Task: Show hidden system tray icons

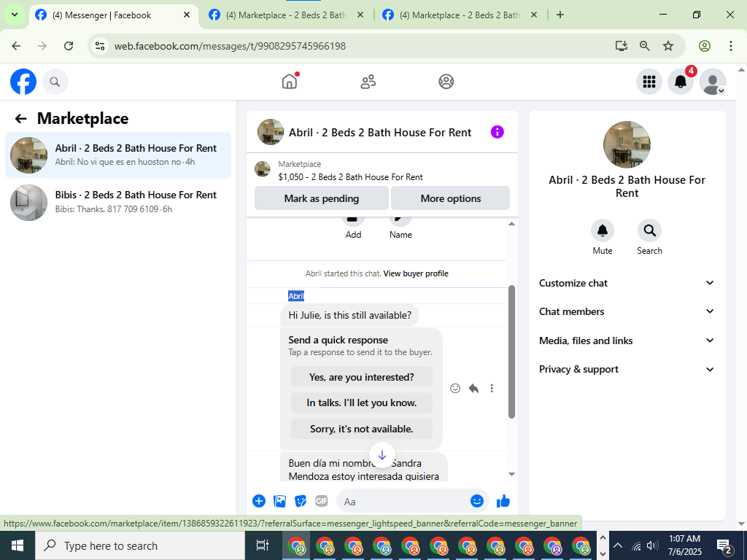Action: click(x=617, y=545)
